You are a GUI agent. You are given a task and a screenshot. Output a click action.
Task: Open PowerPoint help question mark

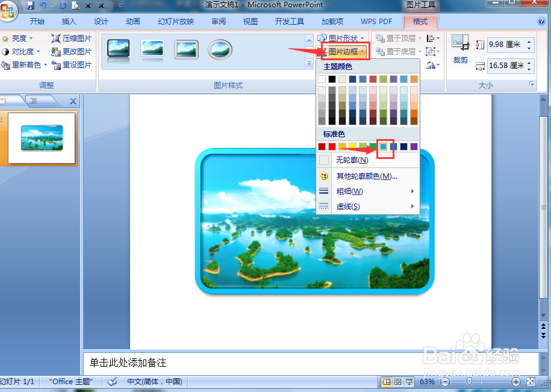point(541,21)
